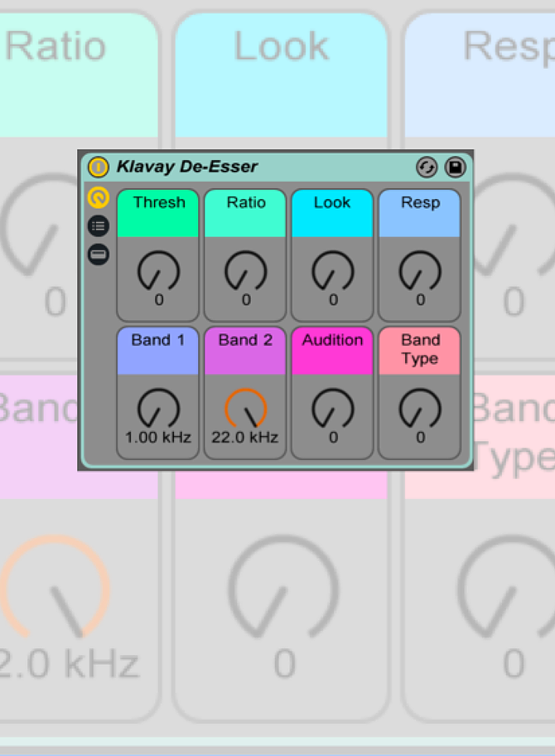Click the Band Type value 0
Image resolution: width=555 pixels, height=756 pixels.
[x=421, y=438]
